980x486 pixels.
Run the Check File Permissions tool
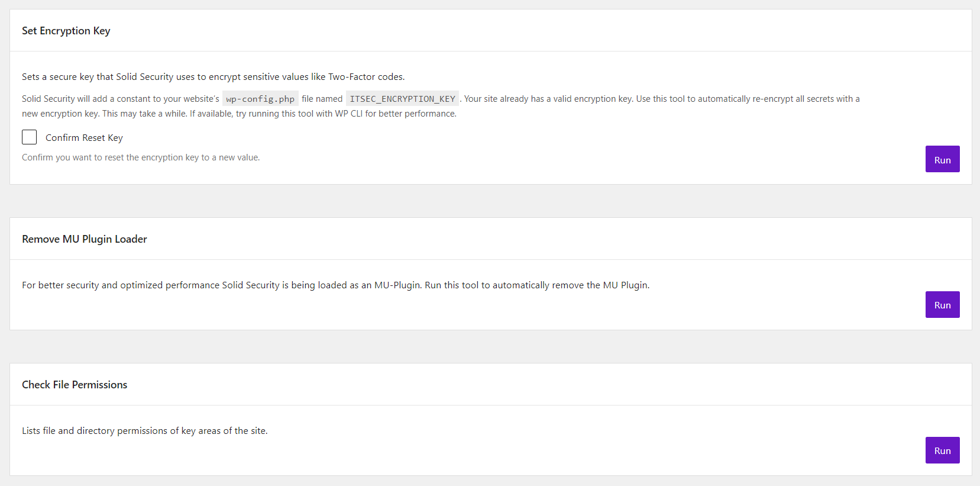942,450
